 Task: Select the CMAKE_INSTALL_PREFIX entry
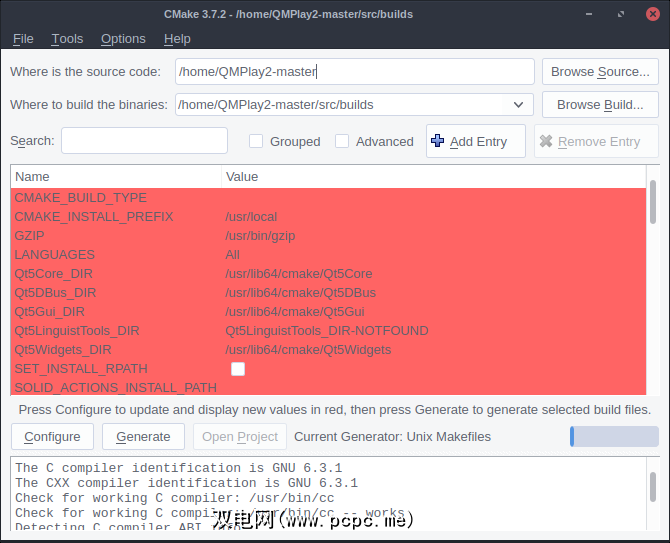coord(94,217)
